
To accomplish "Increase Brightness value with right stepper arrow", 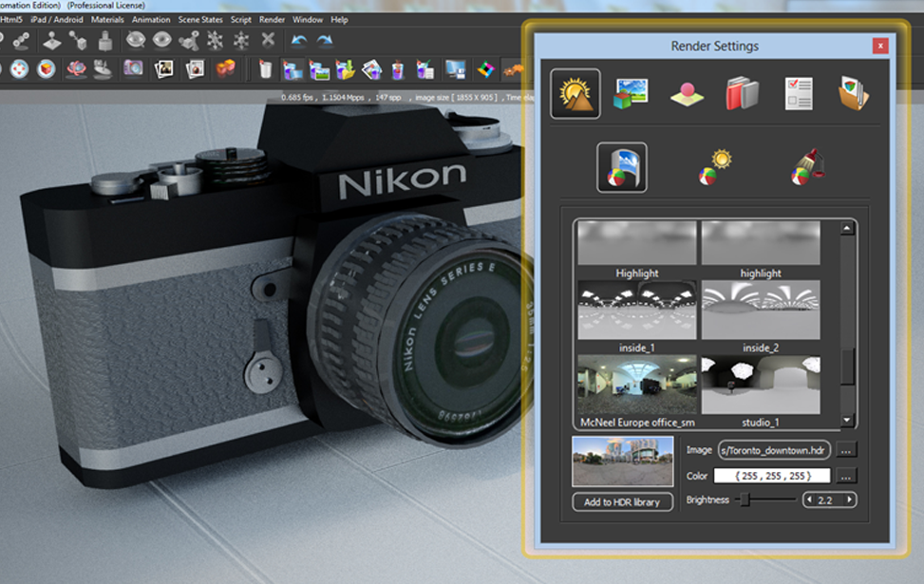I will point(849,499).
